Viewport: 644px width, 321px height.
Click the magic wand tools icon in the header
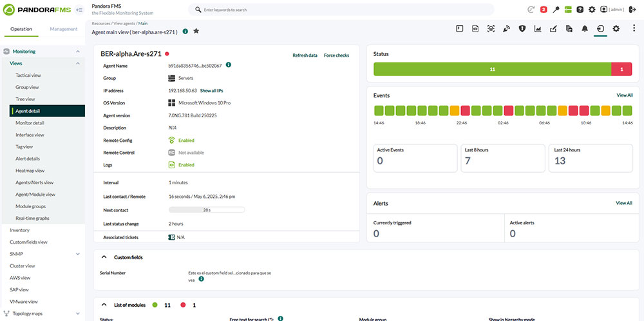click(556, 9)
